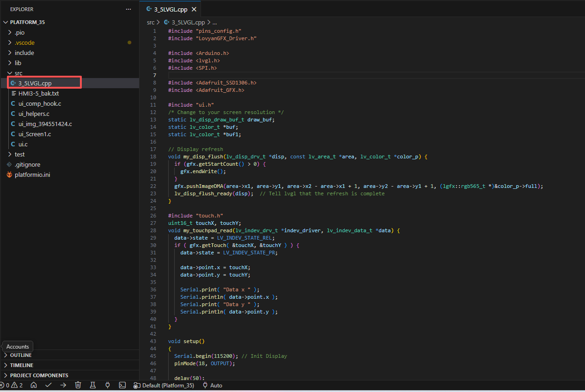Open the platformio.ini file
Screen dimensions: 585x392
[32, 175]
